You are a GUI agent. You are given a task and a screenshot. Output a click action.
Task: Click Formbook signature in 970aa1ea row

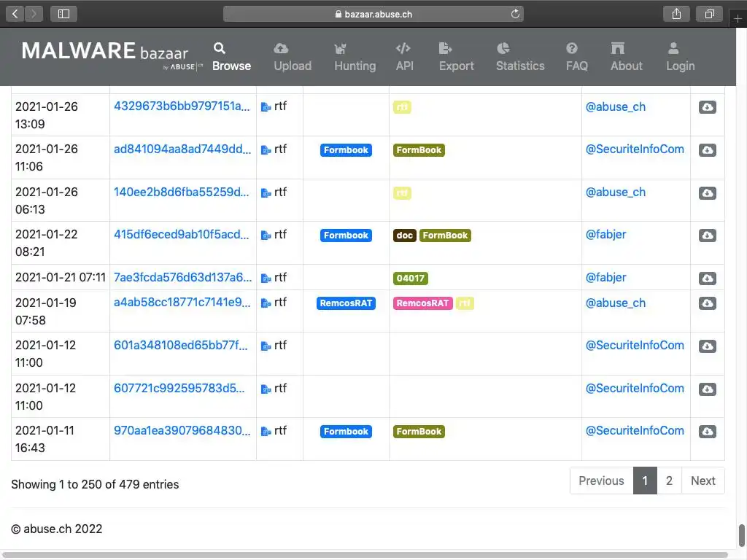(346, 432)
